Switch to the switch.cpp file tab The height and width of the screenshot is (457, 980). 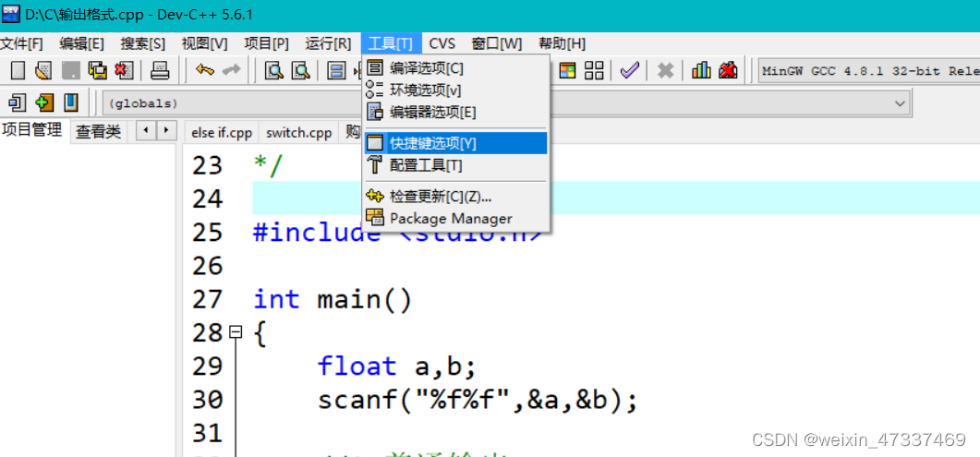click(x=298, y=133)
